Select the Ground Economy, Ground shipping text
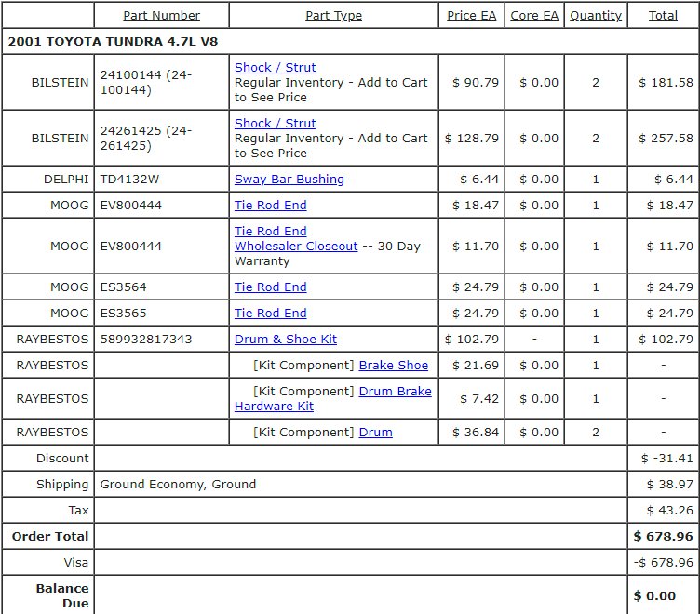This screenshot has width=700, height=614. (178, 484)
